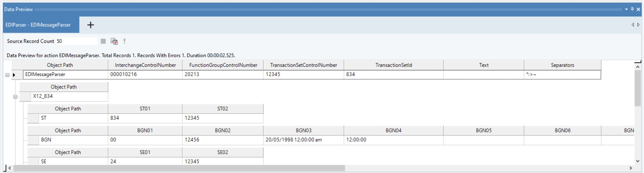Image resolution: width=644 pixels, height=173 pixels.
Task: Sort by FunctionGroupControlNumber column header
Action: 223,65
